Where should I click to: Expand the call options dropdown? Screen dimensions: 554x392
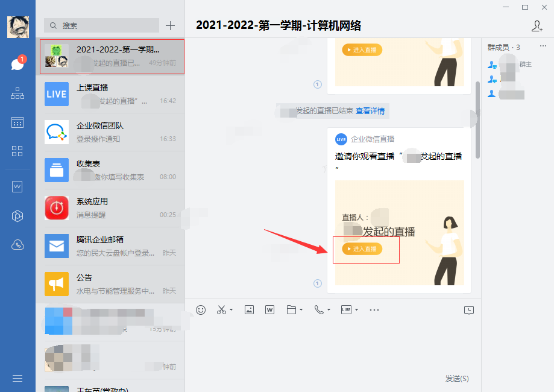coord(327,311)
